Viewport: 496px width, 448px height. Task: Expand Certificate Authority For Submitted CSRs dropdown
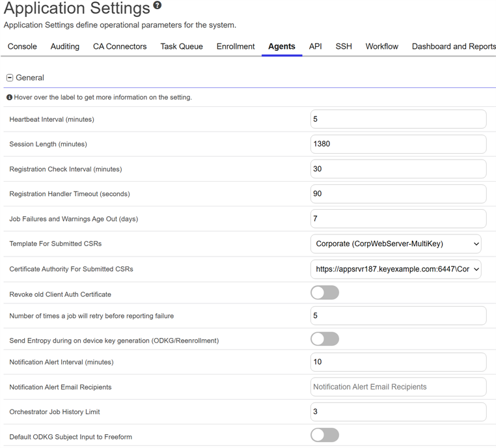pos(396,269)
